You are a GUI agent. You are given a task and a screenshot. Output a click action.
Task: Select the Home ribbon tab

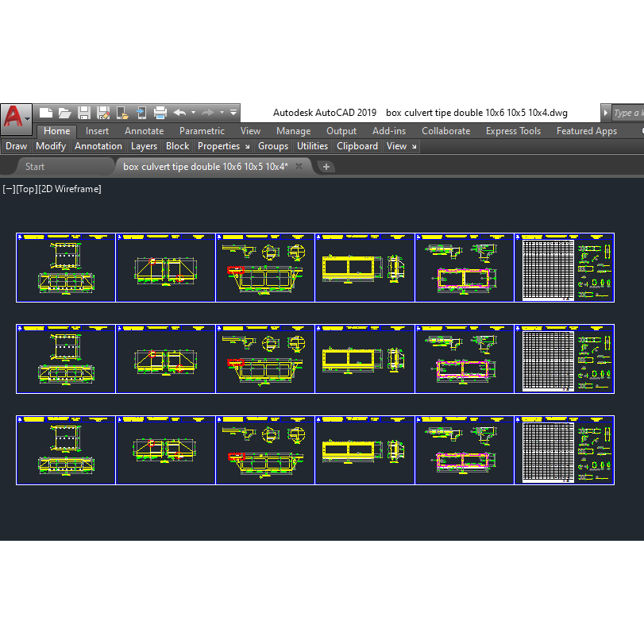[x=56, y=131]
